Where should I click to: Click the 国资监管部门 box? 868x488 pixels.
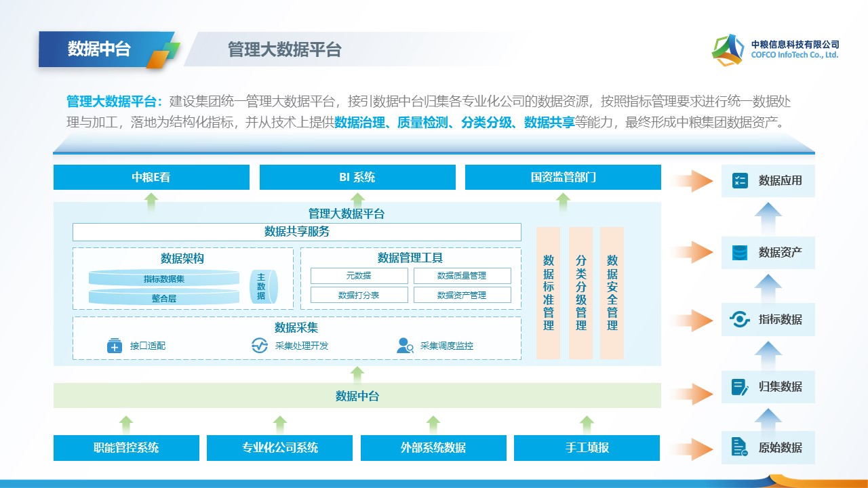point(563,178)
